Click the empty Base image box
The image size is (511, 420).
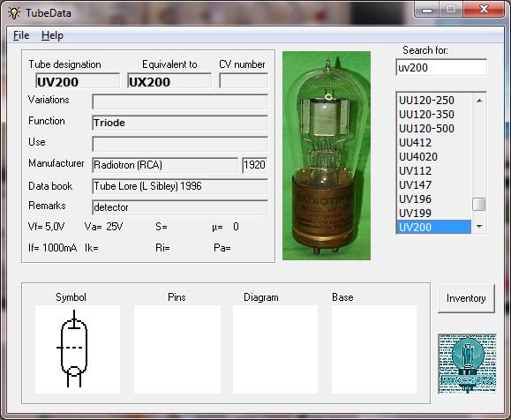coord(374,349)
